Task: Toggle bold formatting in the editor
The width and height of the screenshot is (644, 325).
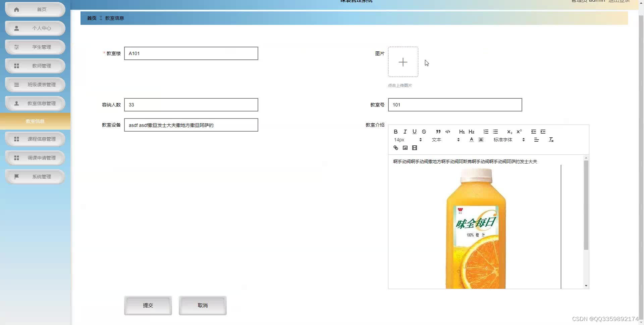Action: (x=395, y=132)
